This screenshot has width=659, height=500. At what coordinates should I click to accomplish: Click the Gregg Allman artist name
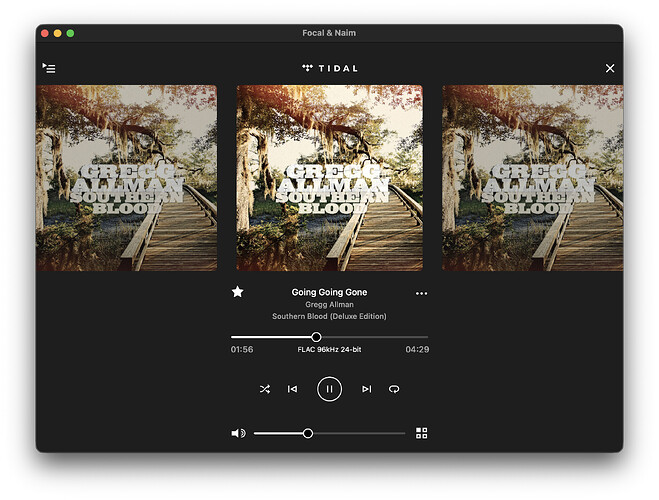tap(329, 304)
